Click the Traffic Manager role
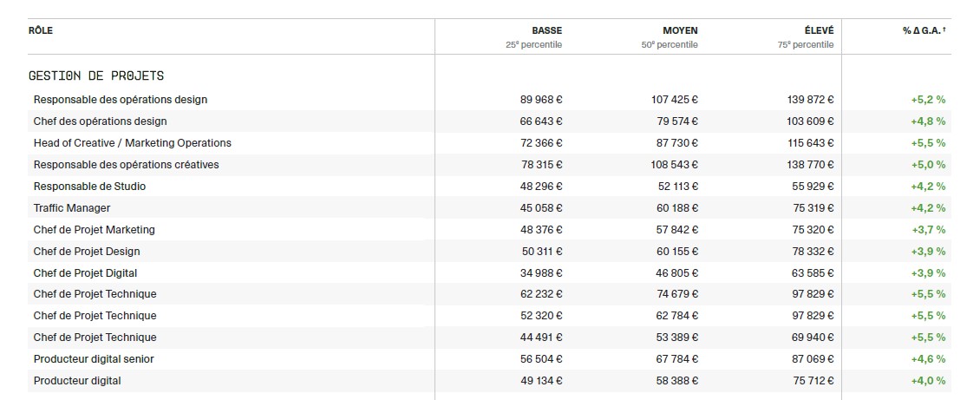 (x=72, y=208)
